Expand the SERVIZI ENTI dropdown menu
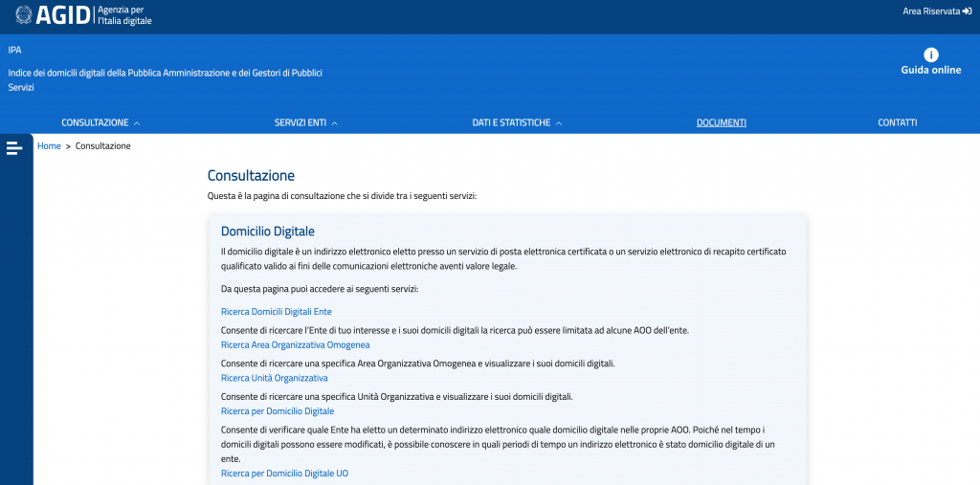Screen dimensions: 980x485 (306, 122)
